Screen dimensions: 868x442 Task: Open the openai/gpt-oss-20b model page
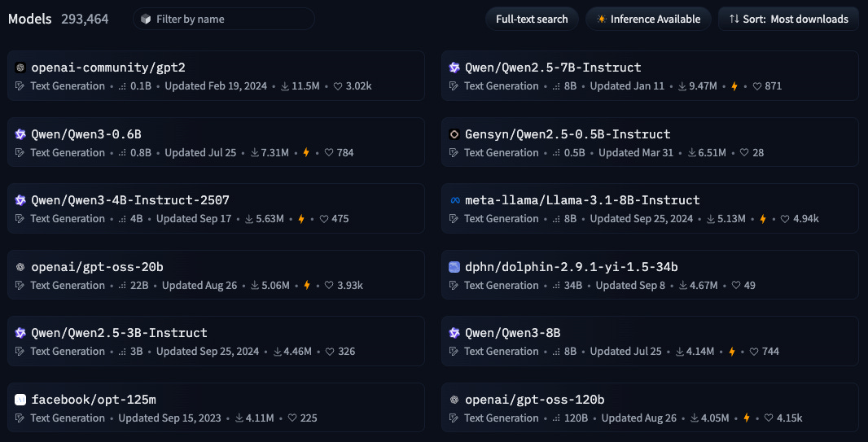point(98,267)
